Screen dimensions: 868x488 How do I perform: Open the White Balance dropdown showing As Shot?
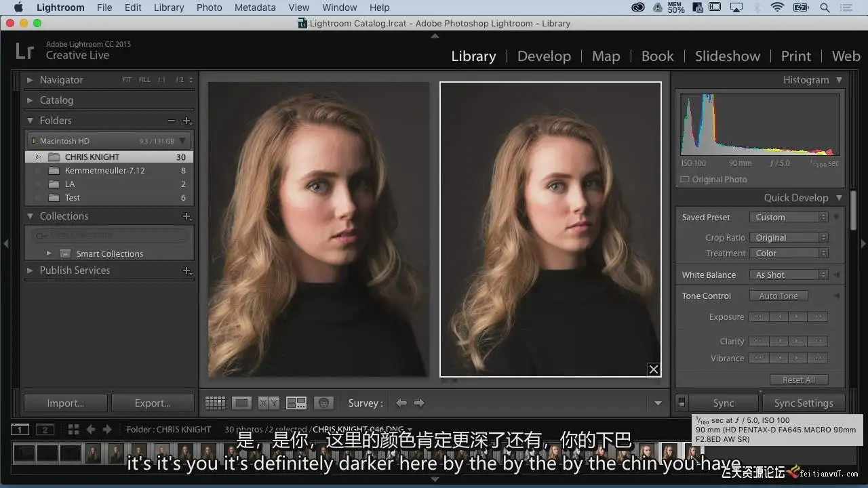point(789,275)
